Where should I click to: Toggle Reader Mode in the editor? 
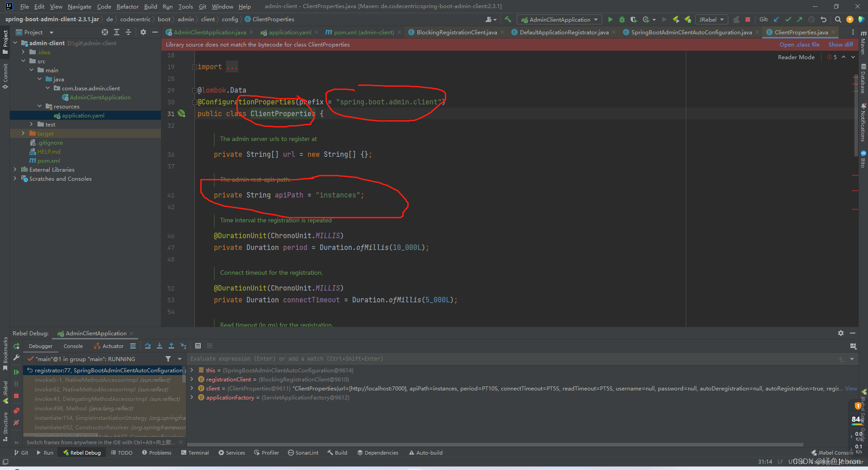796,57
